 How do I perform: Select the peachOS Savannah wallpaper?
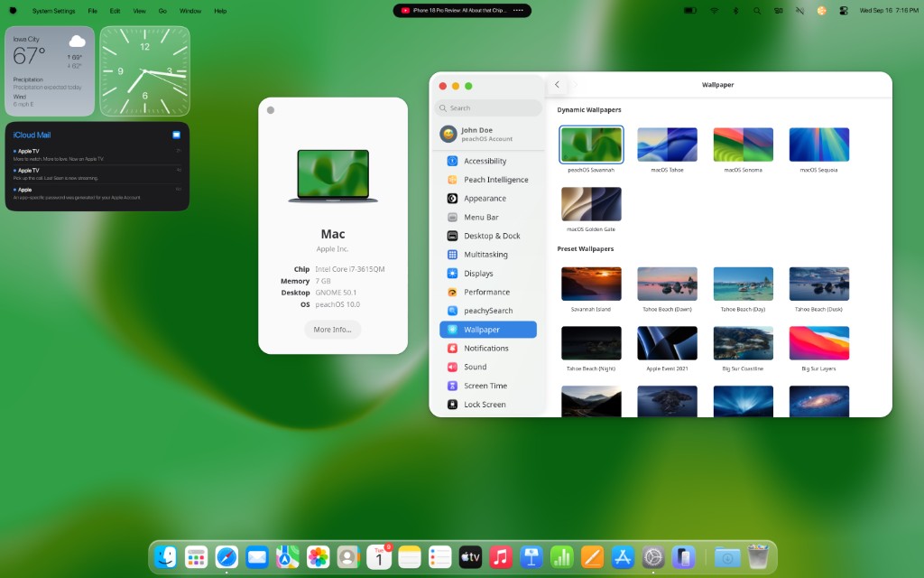pyautogui.click(x=591, y=144)
